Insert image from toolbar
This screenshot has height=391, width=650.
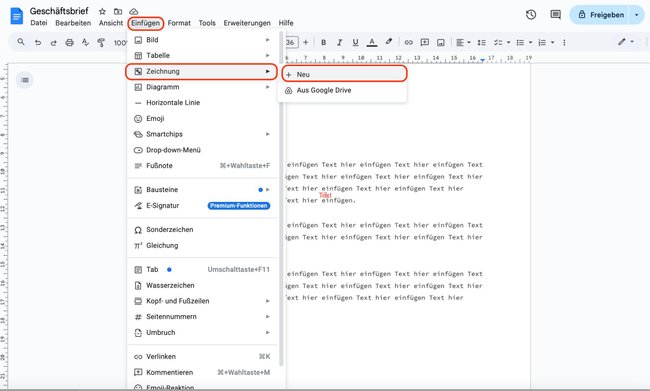pos(441,42)
